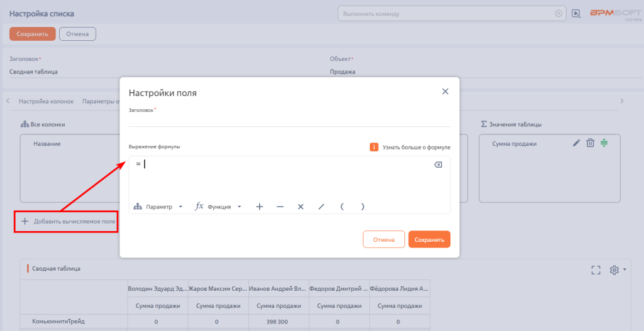Clear formula with the backspace icon
Image resolution: width=644 pixels, height=331 pixels.
point(438,165)
